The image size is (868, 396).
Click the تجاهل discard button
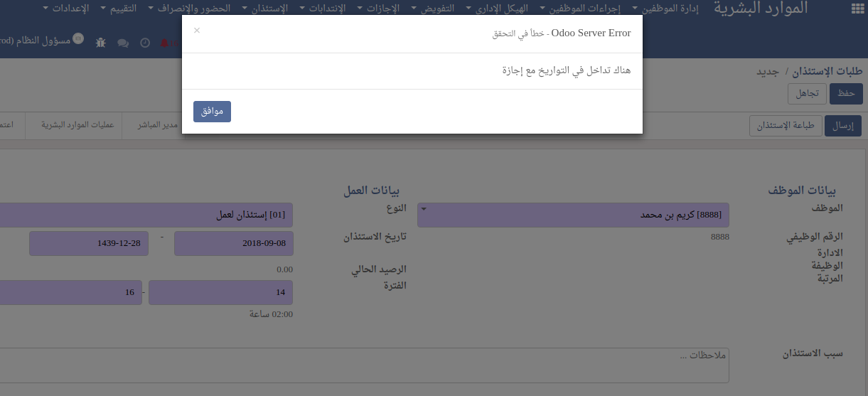tap(806, 93)
